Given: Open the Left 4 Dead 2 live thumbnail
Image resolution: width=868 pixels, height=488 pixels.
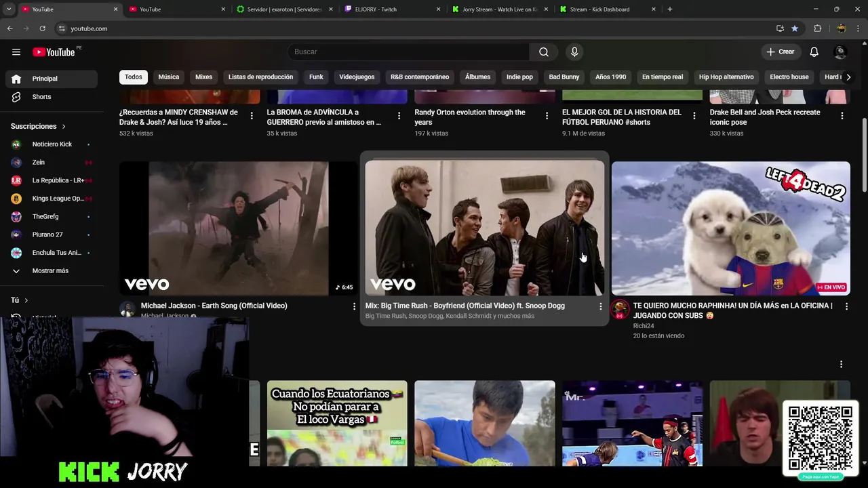Looking at the screenshot, I should click(730, 228).
